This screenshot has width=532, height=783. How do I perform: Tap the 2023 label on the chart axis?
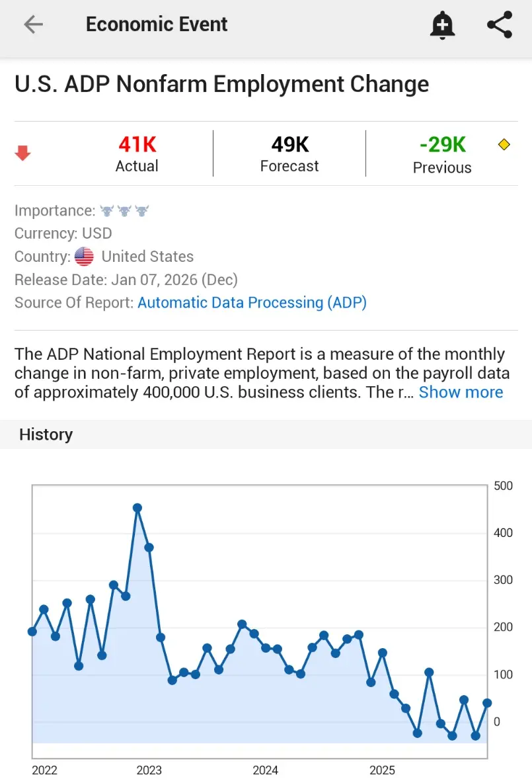pos(149,770)
